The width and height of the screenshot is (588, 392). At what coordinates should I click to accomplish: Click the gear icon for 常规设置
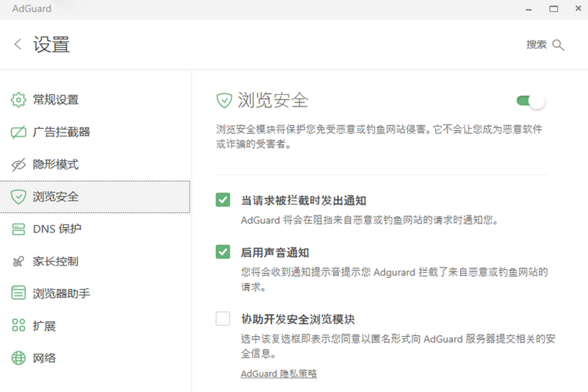pos(18,100)
